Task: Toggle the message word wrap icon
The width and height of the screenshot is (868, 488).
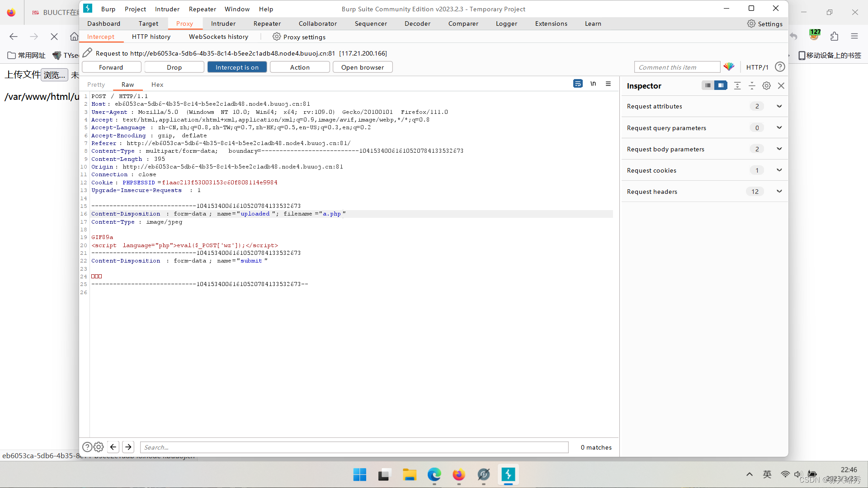Action: pos(577,84)
